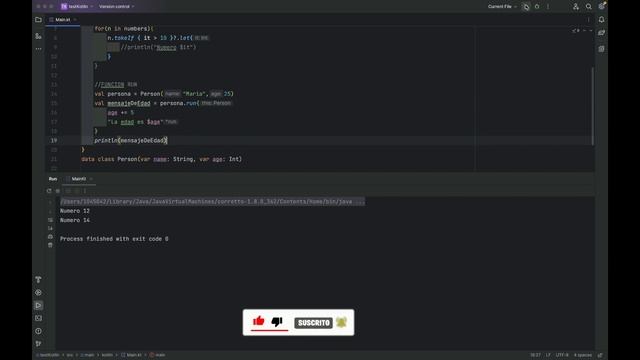Toggle scroll to end in Run console
Screen dimensions: 640x360
point(50,228)
